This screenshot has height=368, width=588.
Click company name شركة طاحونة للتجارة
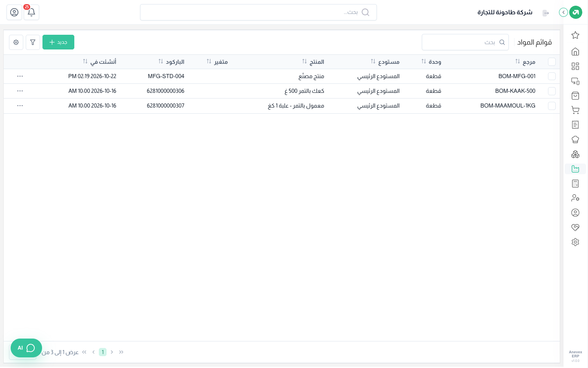(x=505, y=12)
